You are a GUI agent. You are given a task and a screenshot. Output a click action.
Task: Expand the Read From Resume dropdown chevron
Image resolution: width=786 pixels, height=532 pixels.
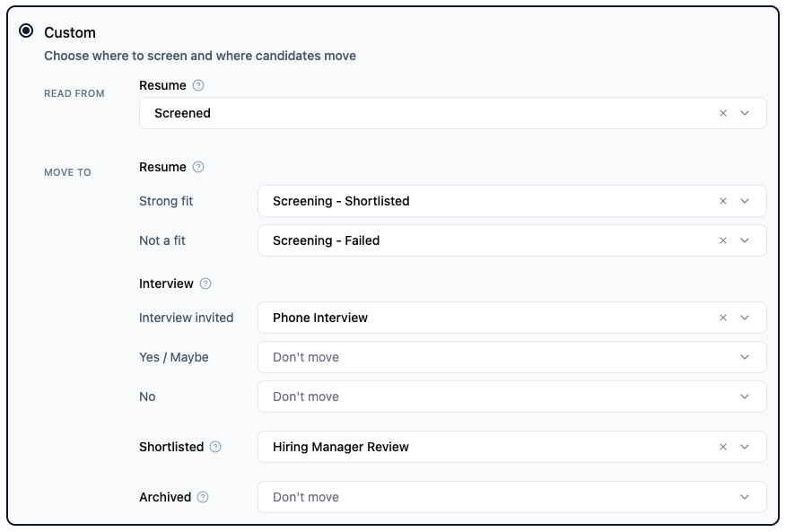click(x=745, y=113)
